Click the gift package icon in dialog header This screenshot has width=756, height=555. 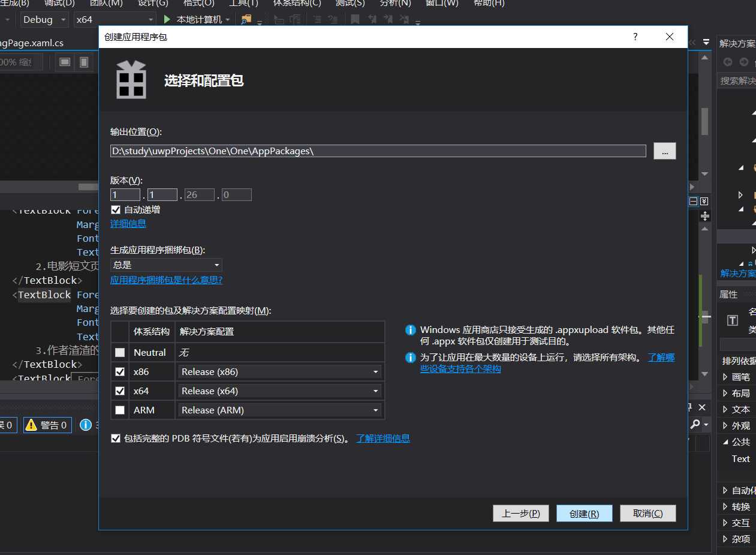131,80
